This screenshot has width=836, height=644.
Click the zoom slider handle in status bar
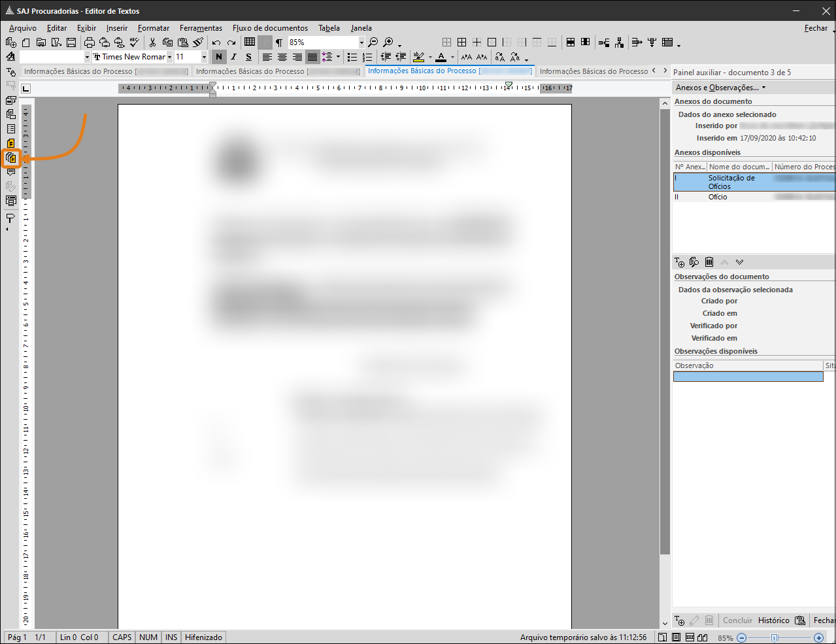[775, 637]
